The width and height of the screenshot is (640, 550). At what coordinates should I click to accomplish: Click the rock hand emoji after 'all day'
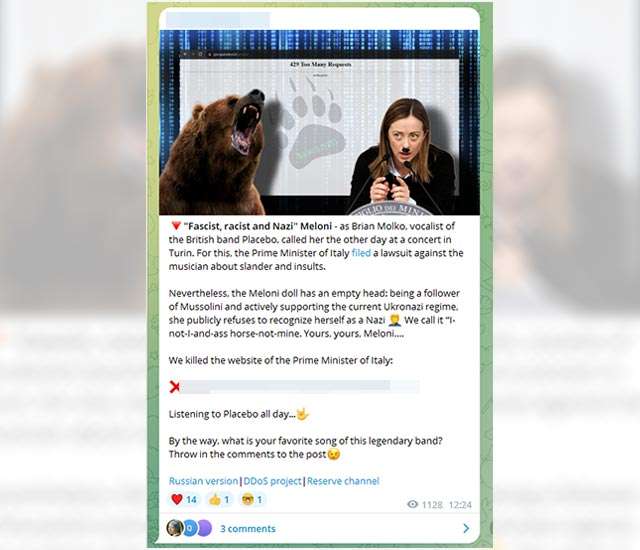[x=302, y=414]
